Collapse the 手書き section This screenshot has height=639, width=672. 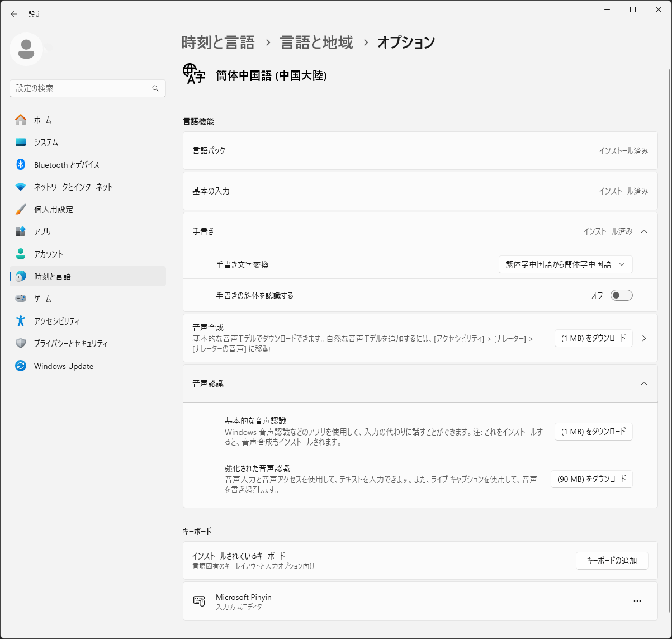[x=644, y=231]
